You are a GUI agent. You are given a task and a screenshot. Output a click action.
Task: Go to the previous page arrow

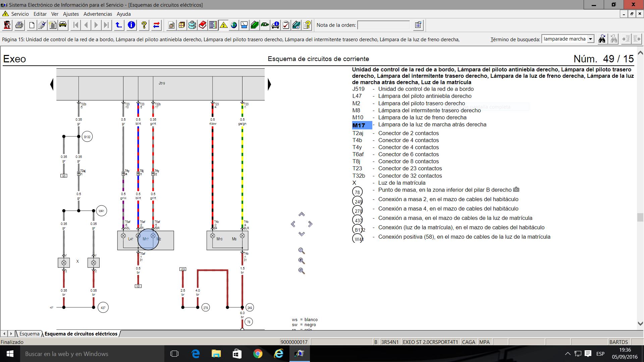click(x=86, y=25)
